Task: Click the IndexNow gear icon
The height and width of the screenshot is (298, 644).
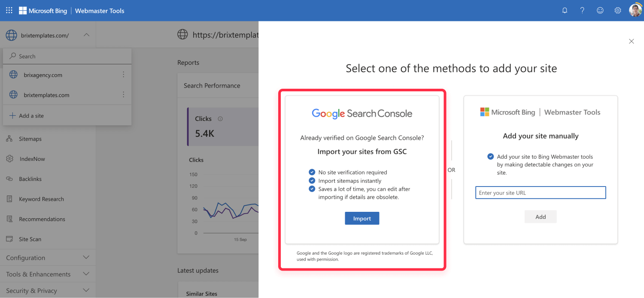Action: tap(9, 159)
